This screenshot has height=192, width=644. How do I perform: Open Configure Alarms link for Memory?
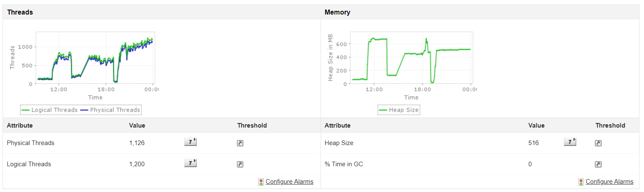[x=609, y=182]
